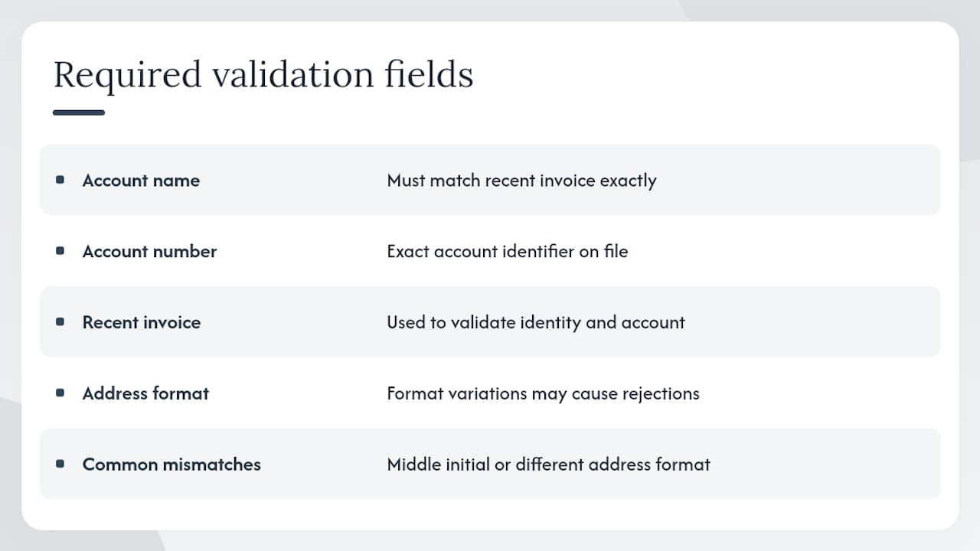Select the Account name label
Image resolution: width=980 pixels, height=551 pixels.
coord(141,181)
